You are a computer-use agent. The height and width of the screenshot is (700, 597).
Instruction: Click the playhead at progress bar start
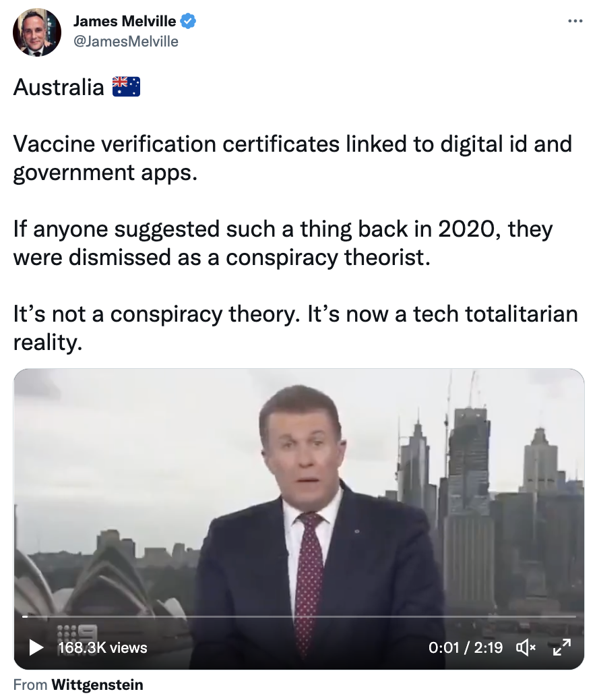click(x=25, y=616)
